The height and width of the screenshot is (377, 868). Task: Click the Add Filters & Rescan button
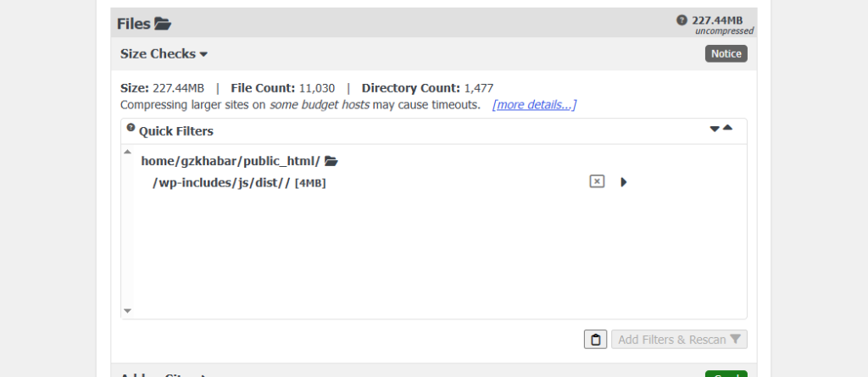[679, 340]
